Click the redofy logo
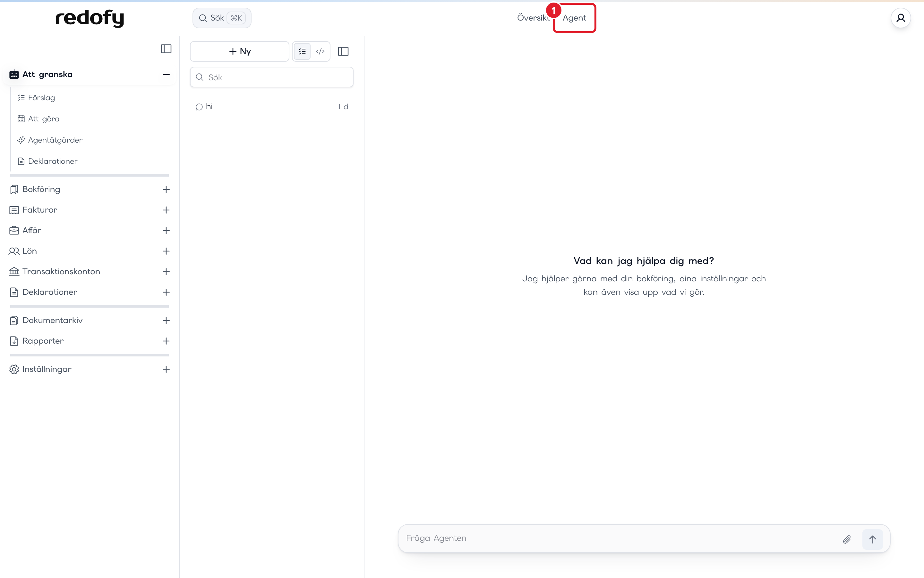The height and width of the screenshot is (578, 924). 90,18
